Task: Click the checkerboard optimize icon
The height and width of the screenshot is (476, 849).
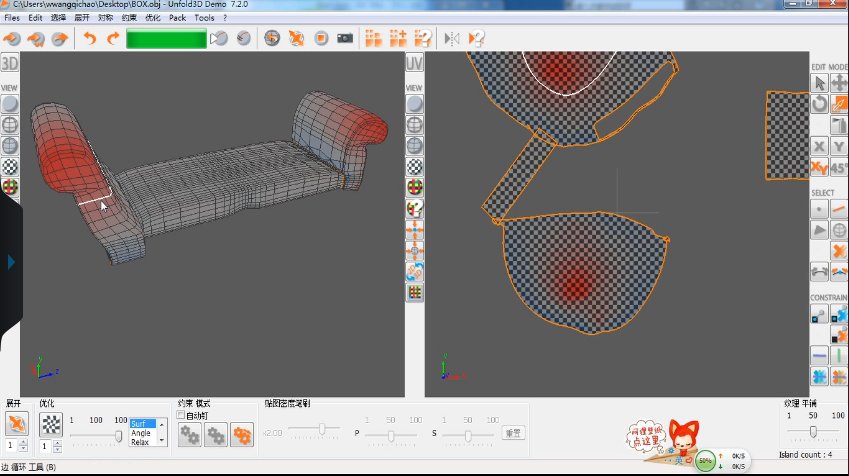Action: click(50, 423)
